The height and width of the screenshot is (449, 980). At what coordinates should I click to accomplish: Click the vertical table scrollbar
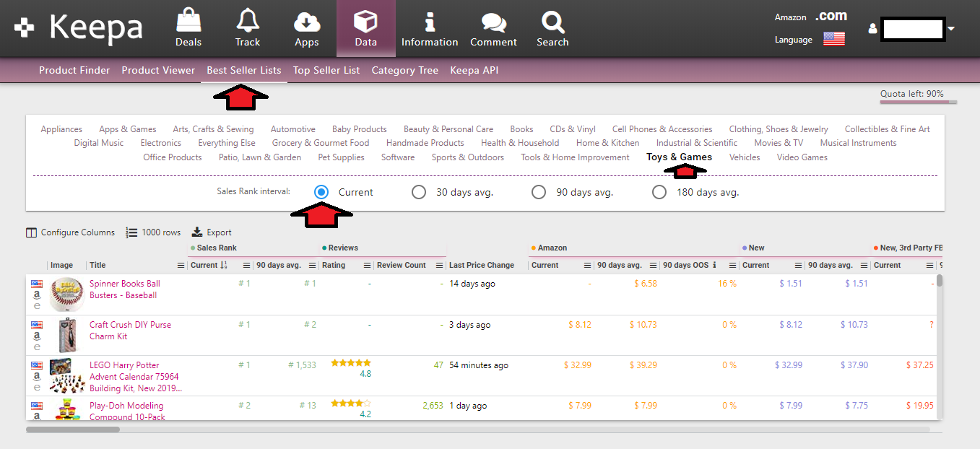(x=940, y=282)
